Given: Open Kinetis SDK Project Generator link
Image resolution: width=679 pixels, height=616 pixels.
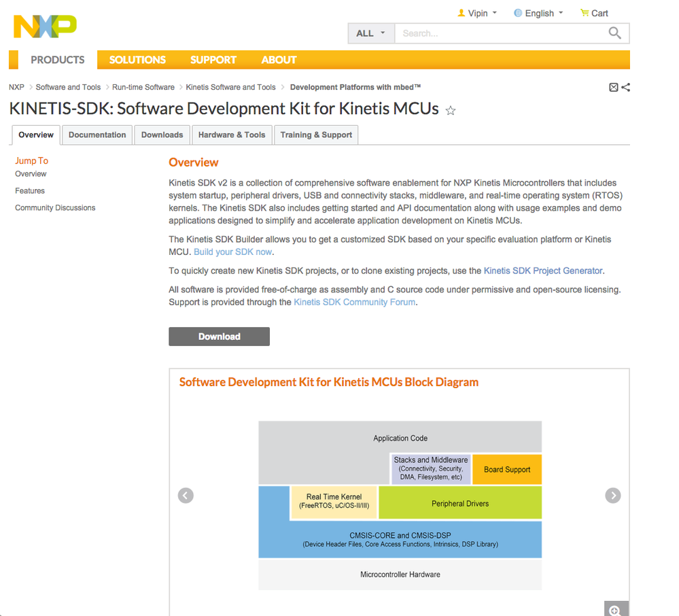Looking at the screenshot, I should tap(543, 271).
